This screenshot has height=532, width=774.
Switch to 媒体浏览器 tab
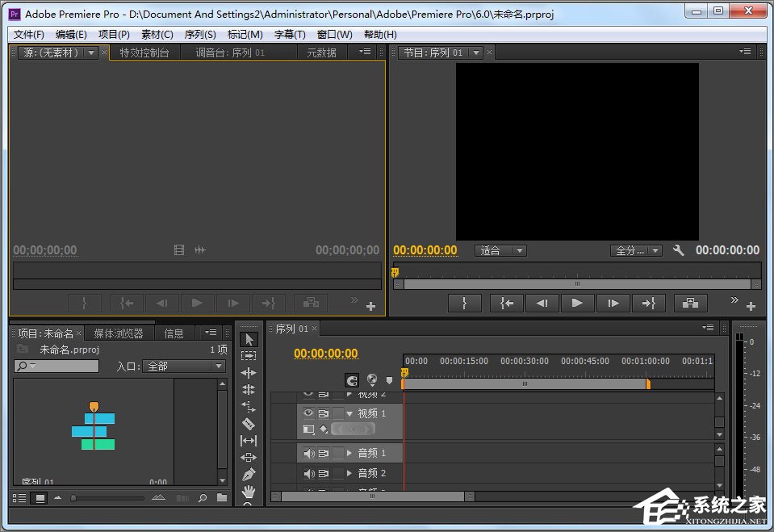point(119,333)
